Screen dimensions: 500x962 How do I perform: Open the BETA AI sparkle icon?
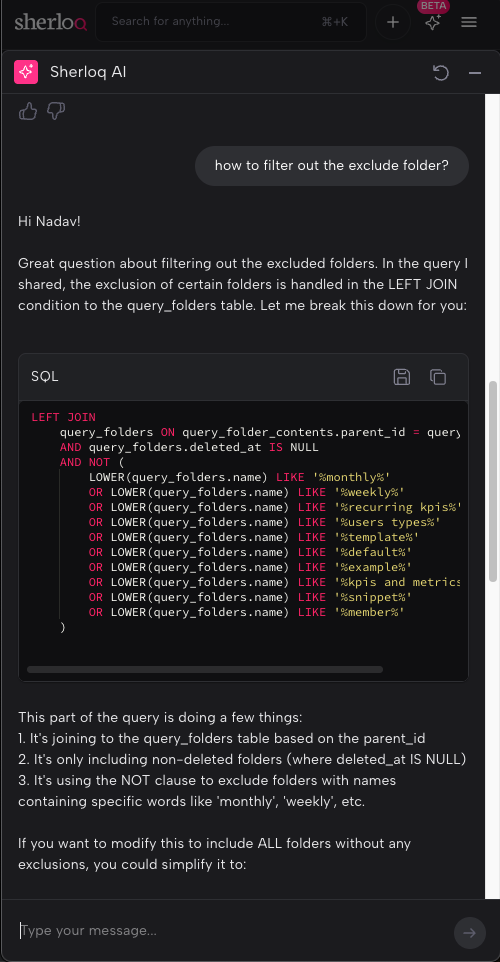[433, 22]
